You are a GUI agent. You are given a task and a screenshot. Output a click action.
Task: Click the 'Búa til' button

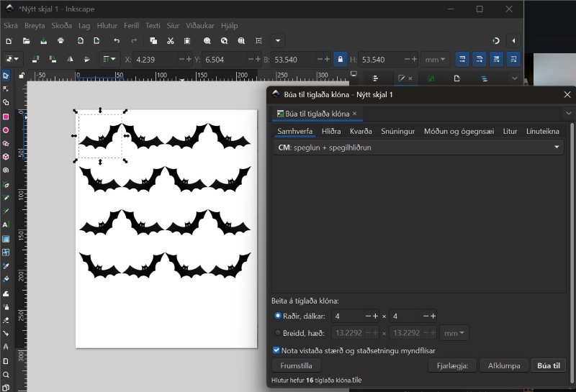pyautogui.click(x=549, y=365)
